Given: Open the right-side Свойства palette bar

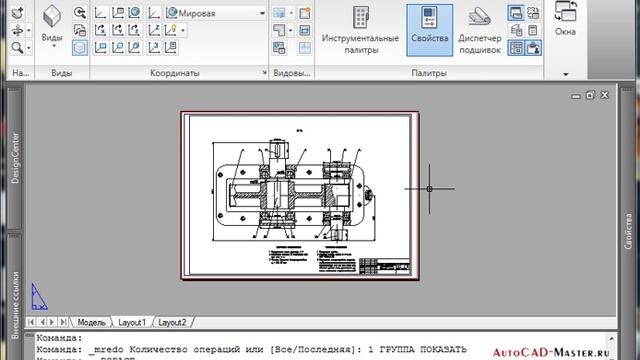Looking at the screenshot, I should pyautogui.click(x=628, y=224).
